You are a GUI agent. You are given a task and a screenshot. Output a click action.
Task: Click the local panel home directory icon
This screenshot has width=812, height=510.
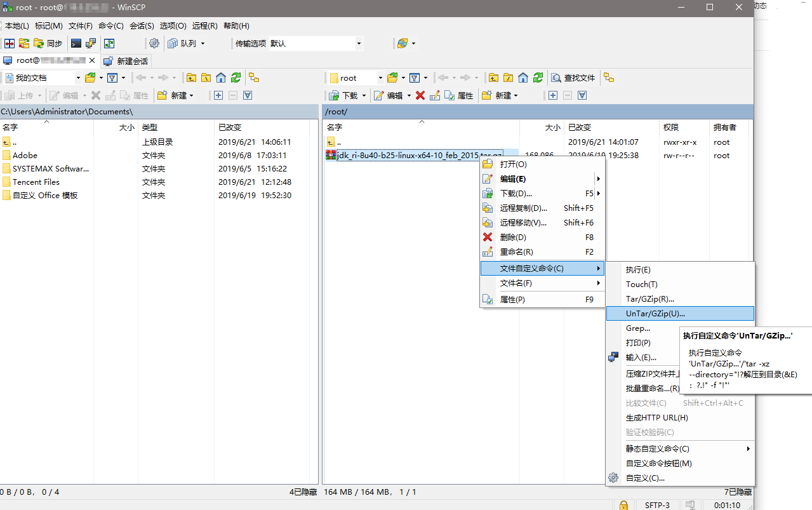(221, 77)
